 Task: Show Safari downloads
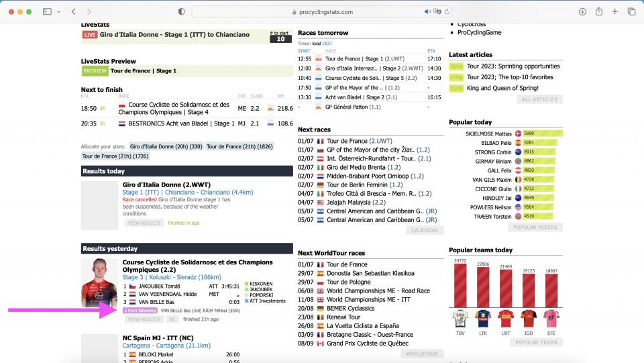(x=582, y=11)
